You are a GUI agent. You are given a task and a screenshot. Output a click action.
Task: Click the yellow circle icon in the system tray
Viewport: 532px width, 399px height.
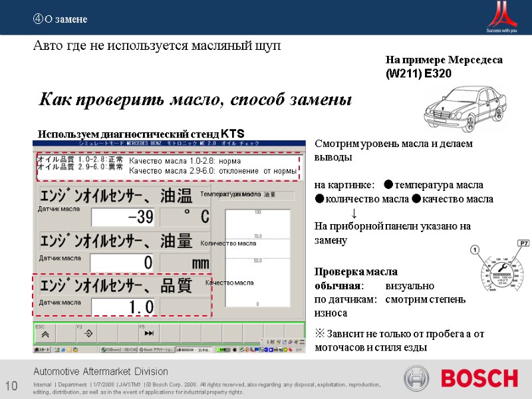(x=285, y=350)
